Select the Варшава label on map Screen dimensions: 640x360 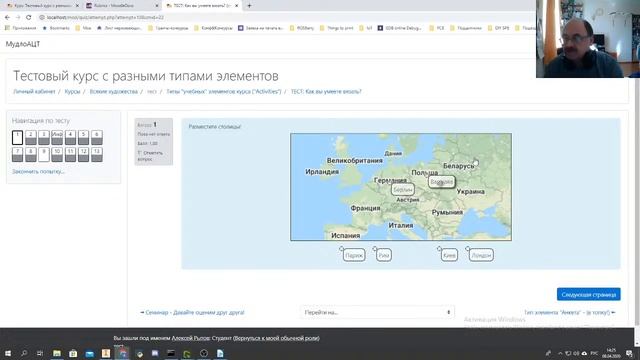[442, 182]
